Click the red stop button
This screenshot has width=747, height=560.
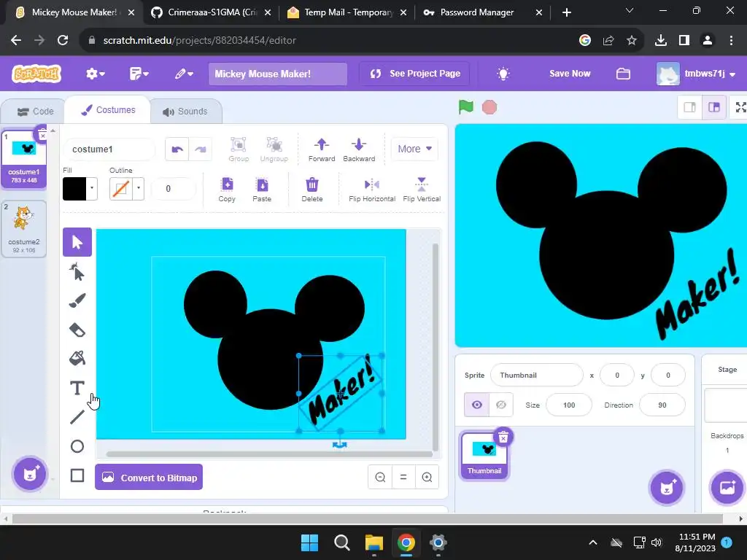pos(489,107)
